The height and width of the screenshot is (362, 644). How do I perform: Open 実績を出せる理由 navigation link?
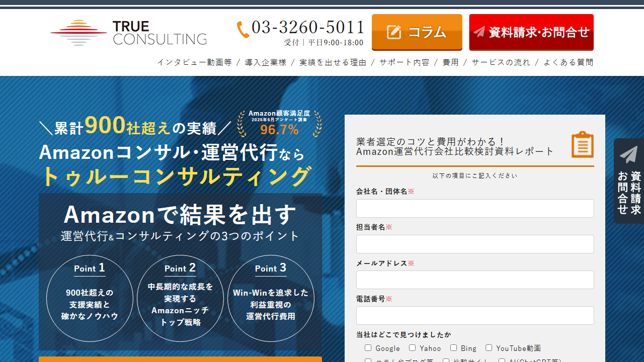pyautogui.click(x=333, y=62)
